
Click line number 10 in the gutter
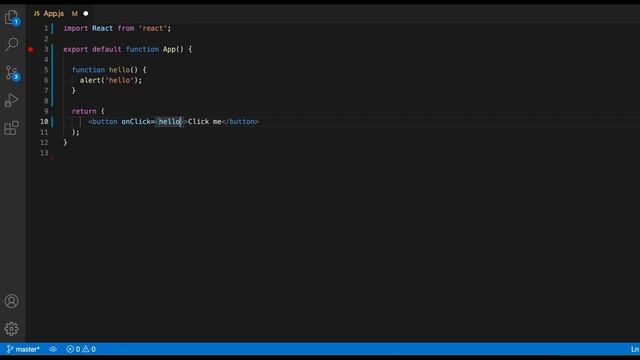click(44, 122)
